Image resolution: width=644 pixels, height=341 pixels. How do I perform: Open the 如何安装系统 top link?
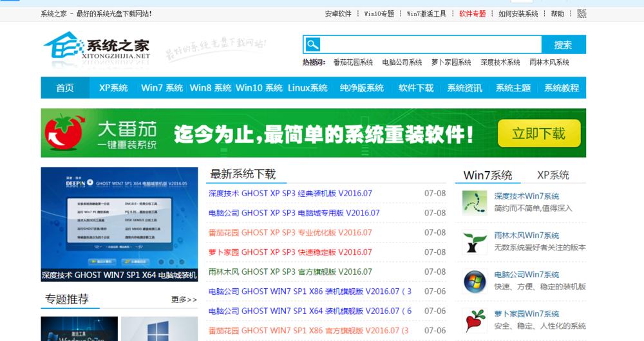click(518, 14)
